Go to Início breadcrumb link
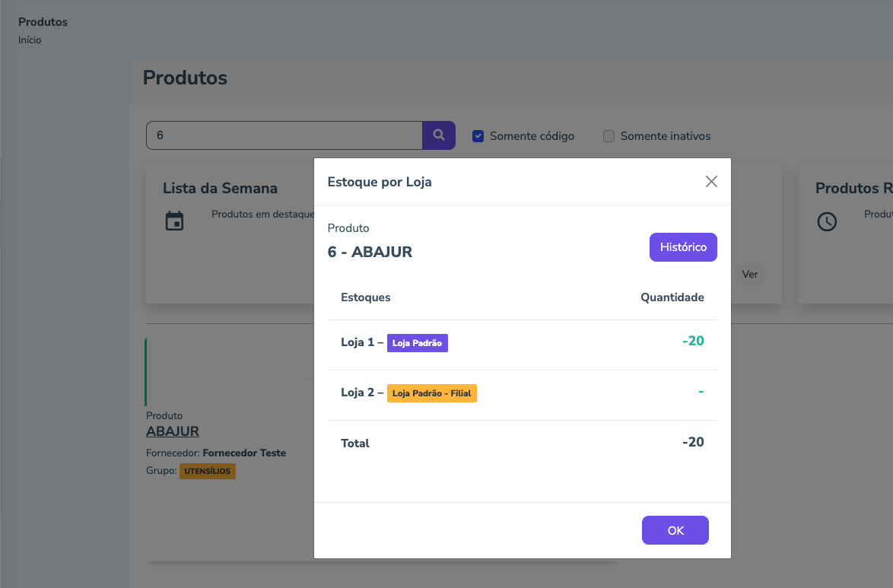The image size is (893, 588). (30, 40)
